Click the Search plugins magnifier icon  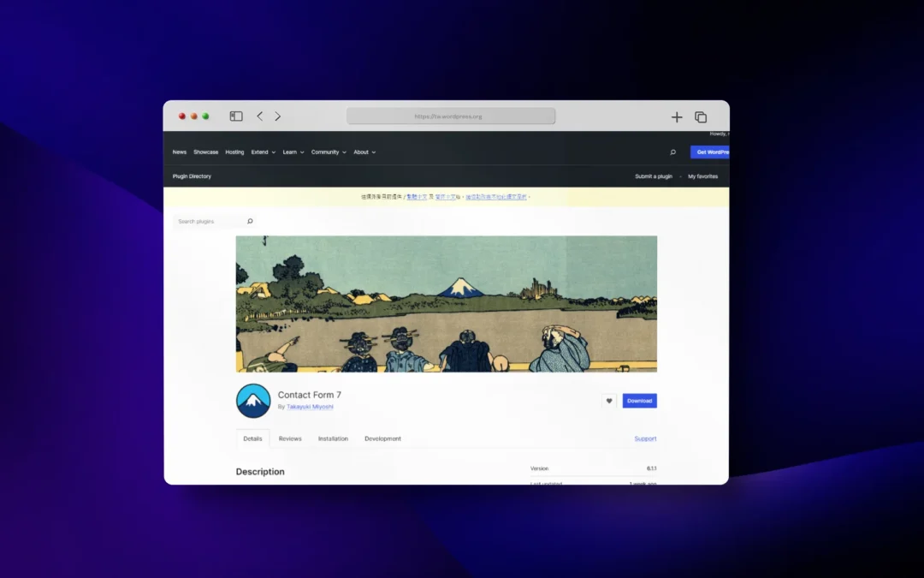point(250,221)
